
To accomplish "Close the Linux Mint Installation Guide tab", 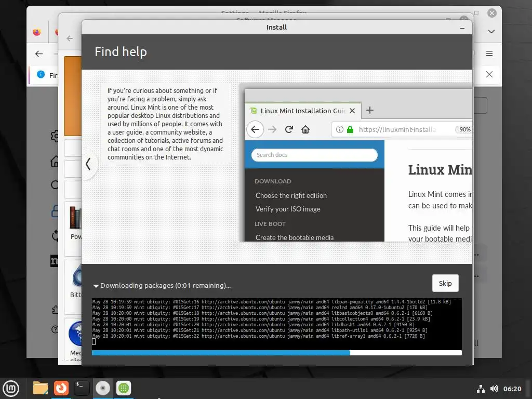I will 352,111.
